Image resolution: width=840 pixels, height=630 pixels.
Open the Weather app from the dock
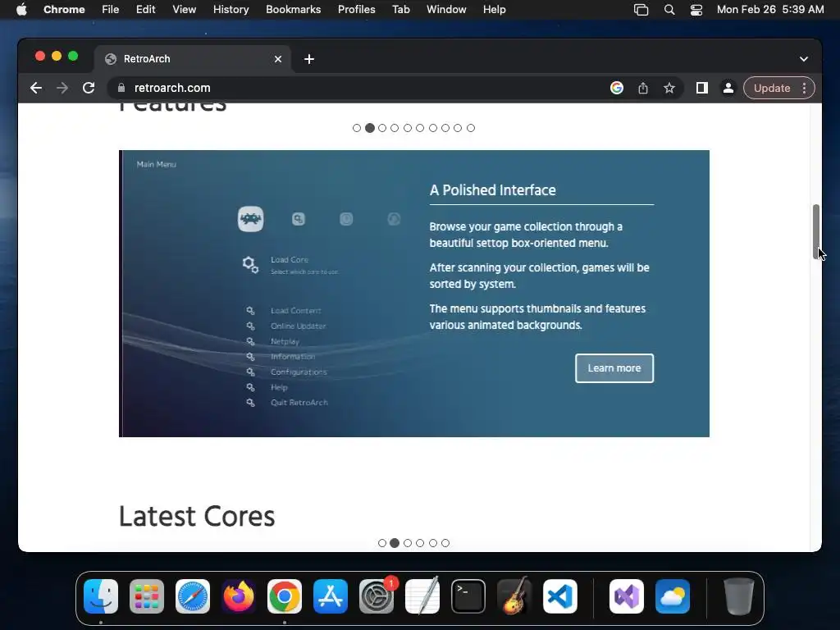(673, 596)
